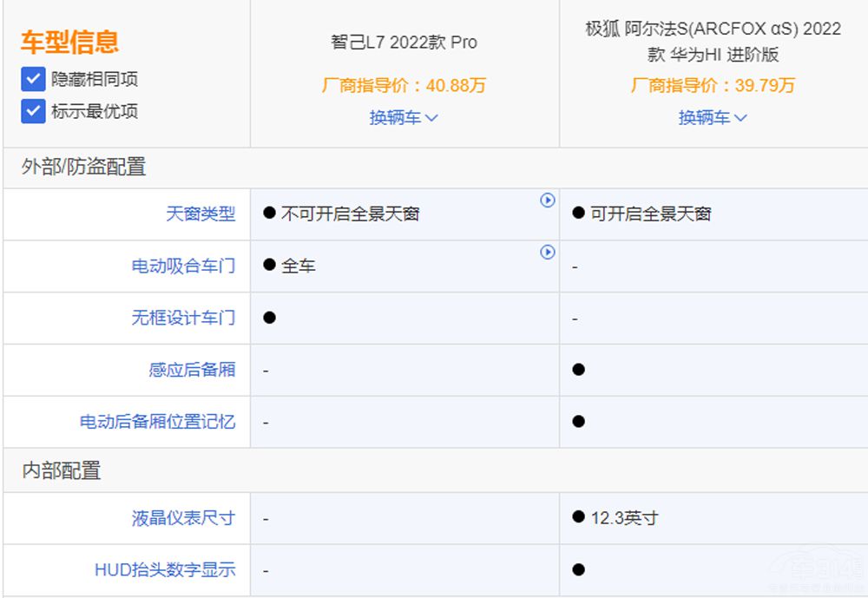
Task: Click the 不可开启全景天窗 cell for 智己L7
Action: (x=350, y=214)
